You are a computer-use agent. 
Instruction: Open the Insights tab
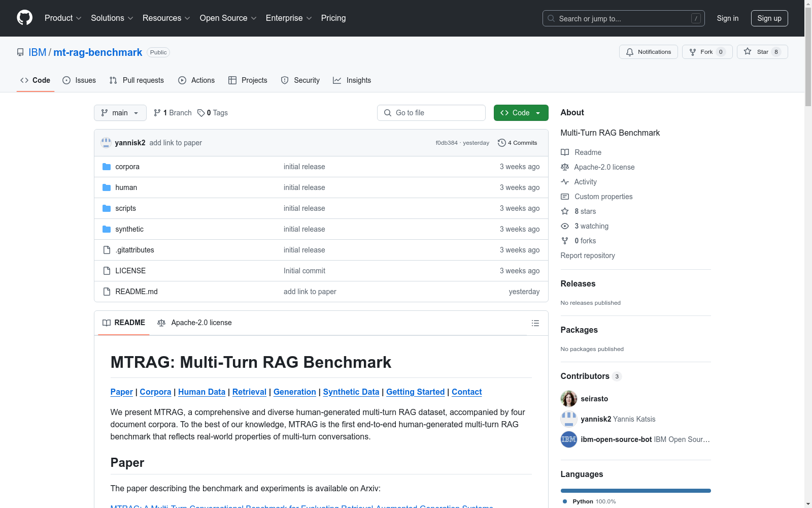click(x=352, y=80)
